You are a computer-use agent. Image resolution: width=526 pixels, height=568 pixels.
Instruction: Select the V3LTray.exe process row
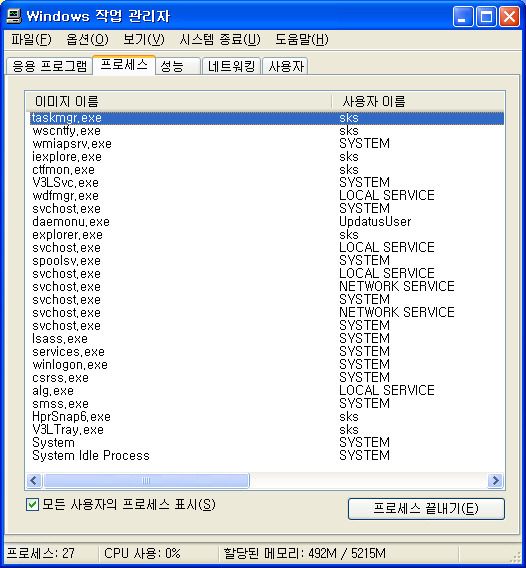(x=267, y=430)
